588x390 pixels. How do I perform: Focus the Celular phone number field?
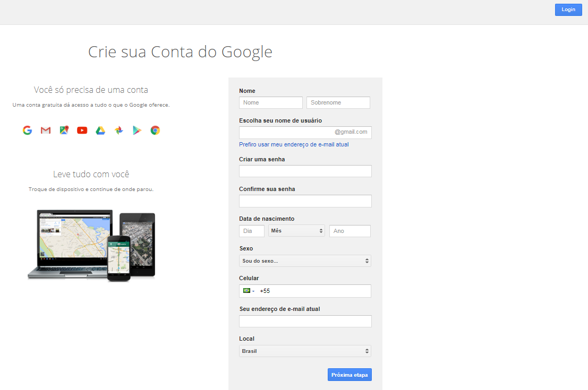pos(305,291)
